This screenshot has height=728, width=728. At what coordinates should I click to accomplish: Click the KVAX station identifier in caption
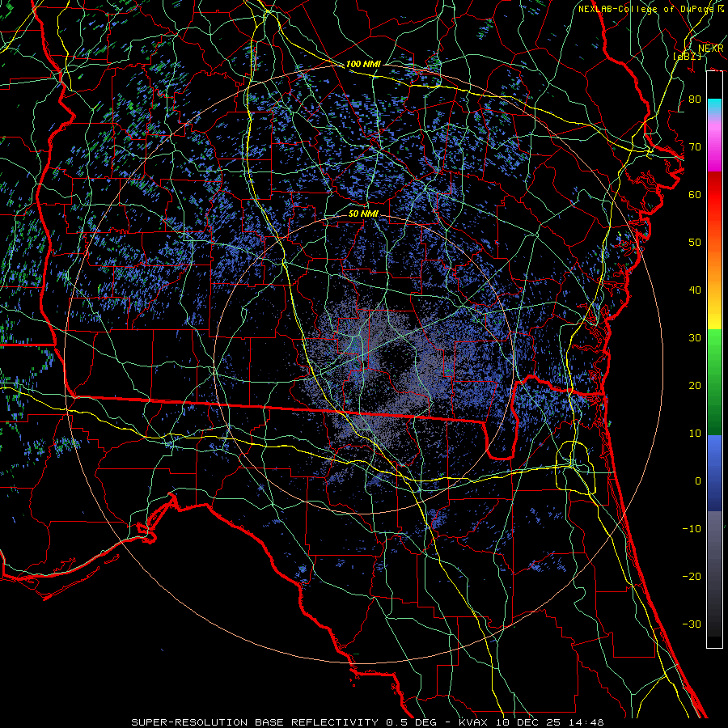(472, 722)
